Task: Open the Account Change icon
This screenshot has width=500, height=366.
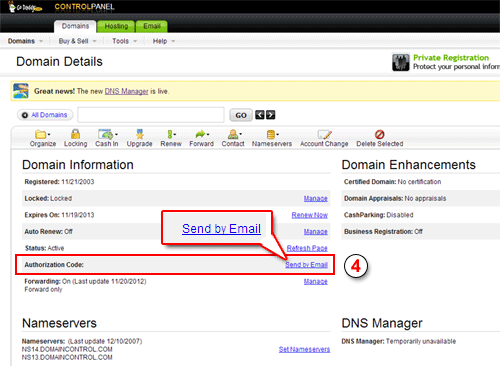Action: click(x=324, y=135)
